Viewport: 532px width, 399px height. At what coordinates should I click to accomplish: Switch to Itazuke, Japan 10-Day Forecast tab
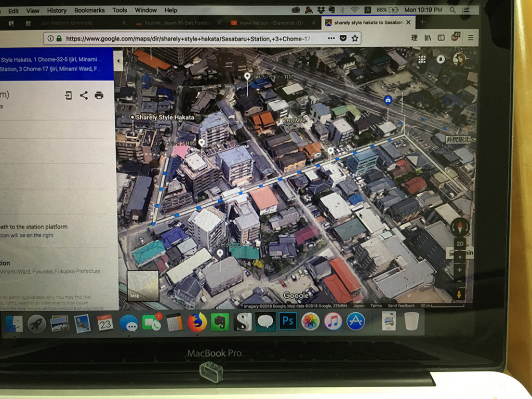(178, 23)
